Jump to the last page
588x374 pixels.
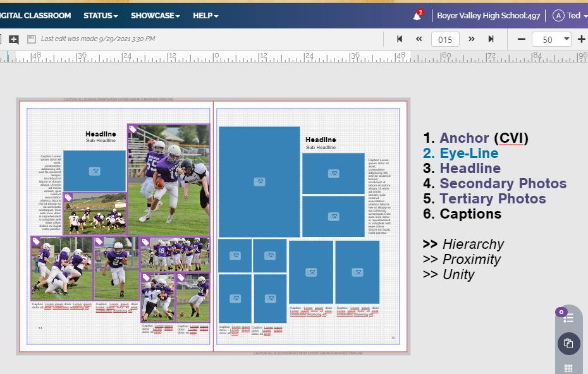point(491,39)
